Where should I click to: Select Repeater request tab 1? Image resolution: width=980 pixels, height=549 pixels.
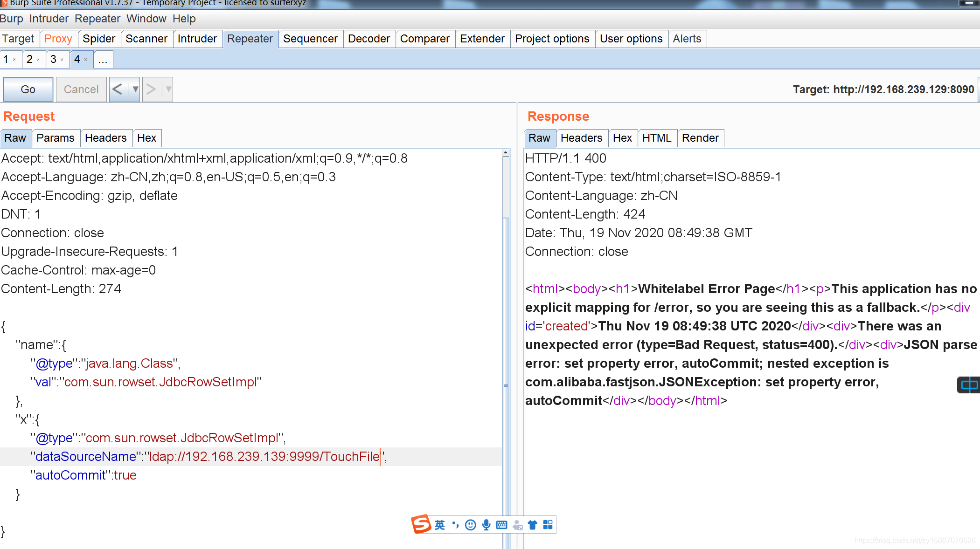[6, 59]
